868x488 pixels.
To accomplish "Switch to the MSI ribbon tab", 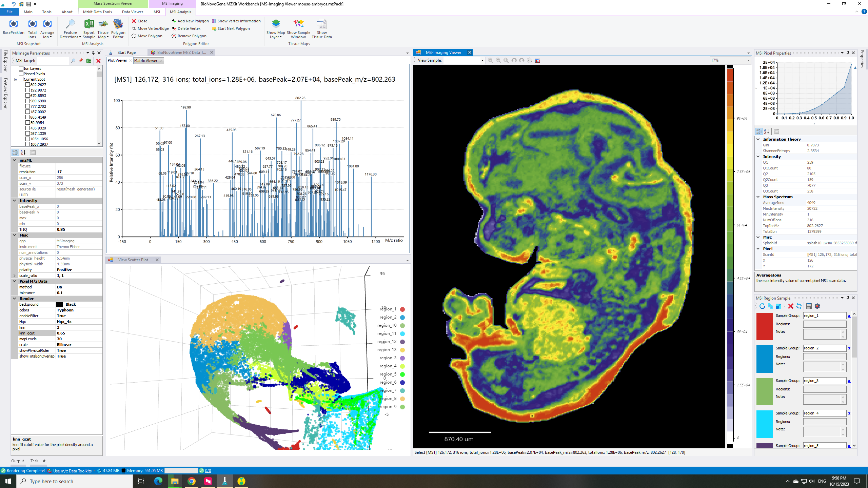I will coord(157,12).
